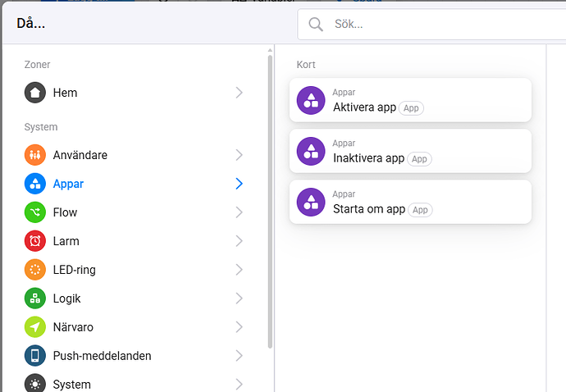This screenshot has width=566, height=392.
Task: Click the blue Appar icon
Action: pyautogui.click(x=34, y=184)
